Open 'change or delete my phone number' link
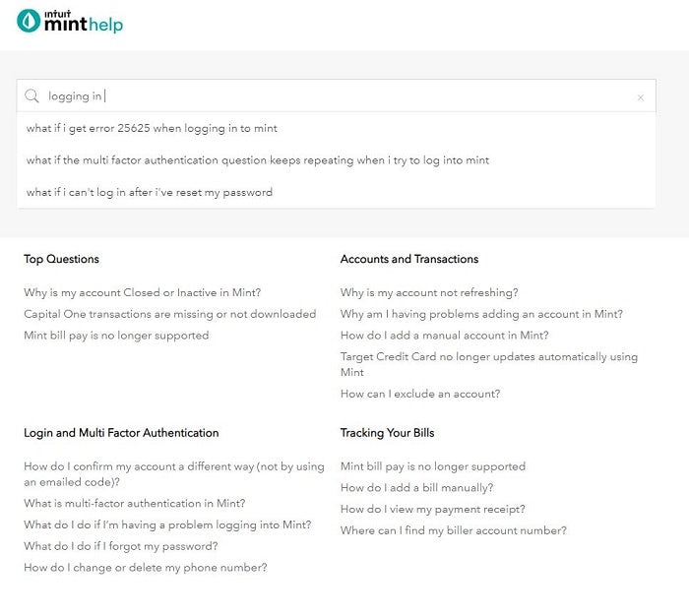 (x=146, y=568)
